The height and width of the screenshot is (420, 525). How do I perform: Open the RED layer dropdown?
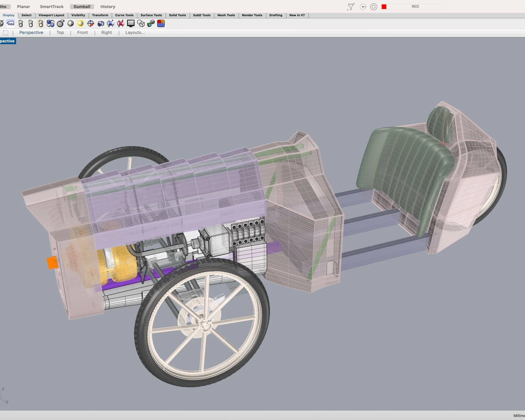tap(415, 7)
